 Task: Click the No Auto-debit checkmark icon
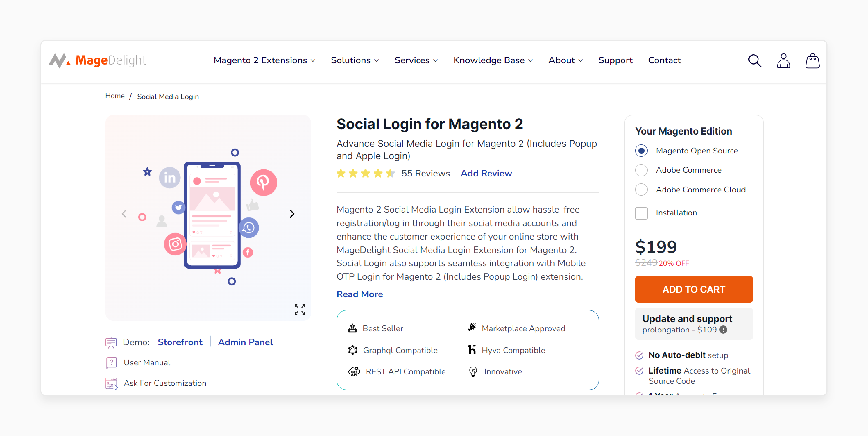(x=639, y=355)
